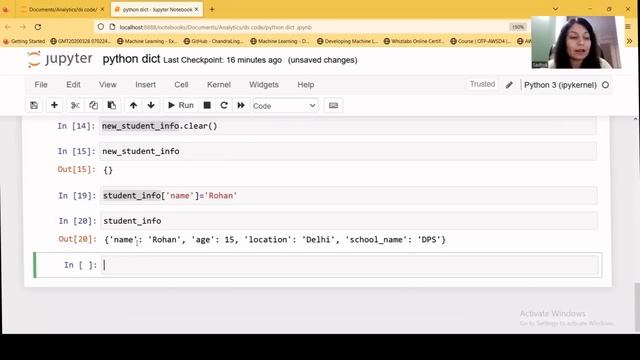Image resolution: width=640 pixels, height=360 pixels.
Task: Go forward in browser history
Action: click(23, 27)
